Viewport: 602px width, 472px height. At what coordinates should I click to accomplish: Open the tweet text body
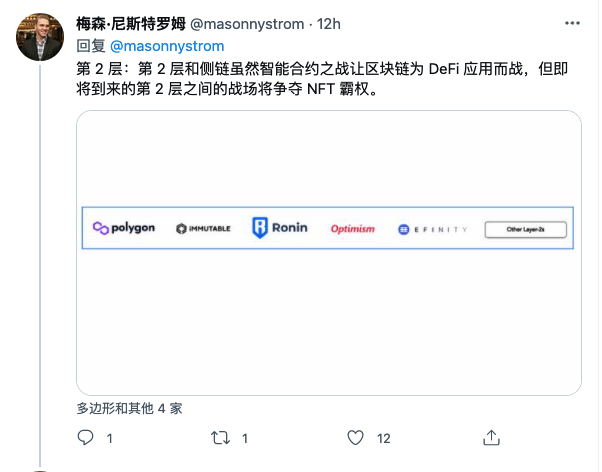click(322, 79)
